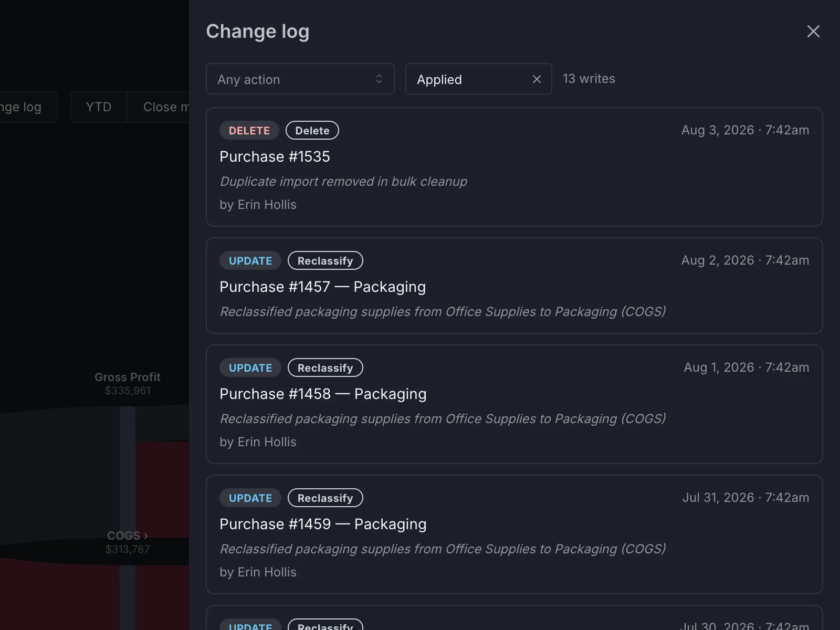
Task: Open the Applied status filter
Action: pyautogui.click(x=478, y=79)
